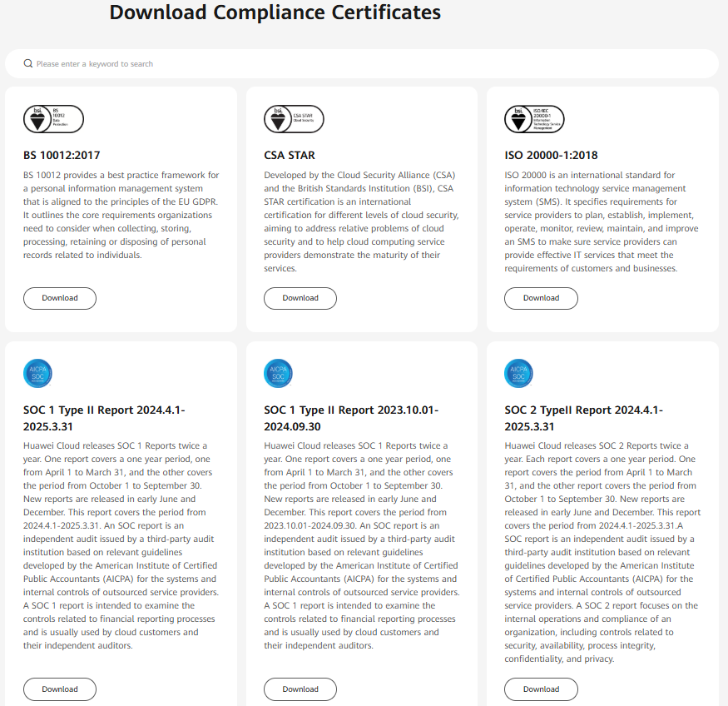Select the ISO 20000-1:2018 card title

pyautogui.click(x=551, y=155)
